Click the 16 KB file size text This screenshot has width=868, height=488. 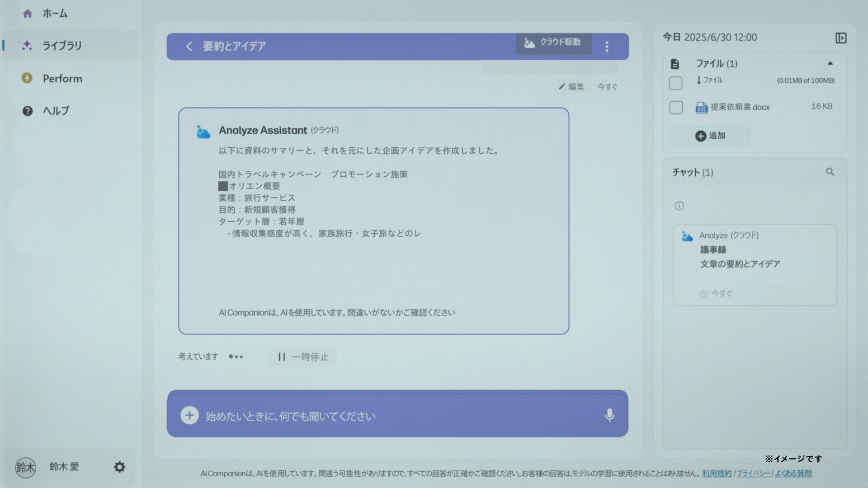[821, 106]
